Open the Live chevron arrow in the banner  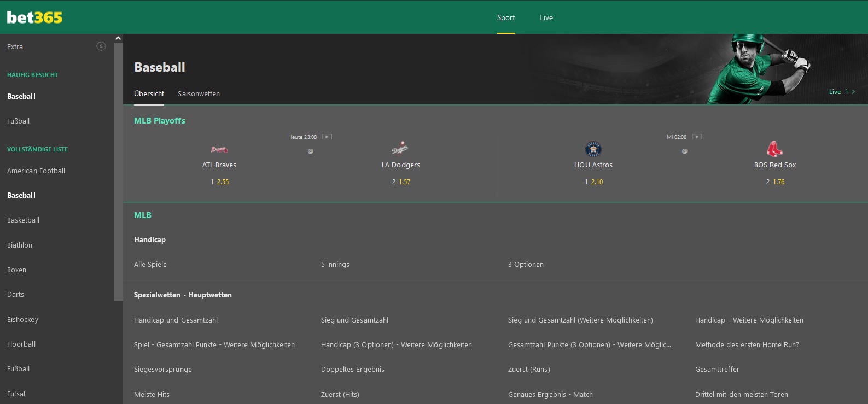click(853, 92)
